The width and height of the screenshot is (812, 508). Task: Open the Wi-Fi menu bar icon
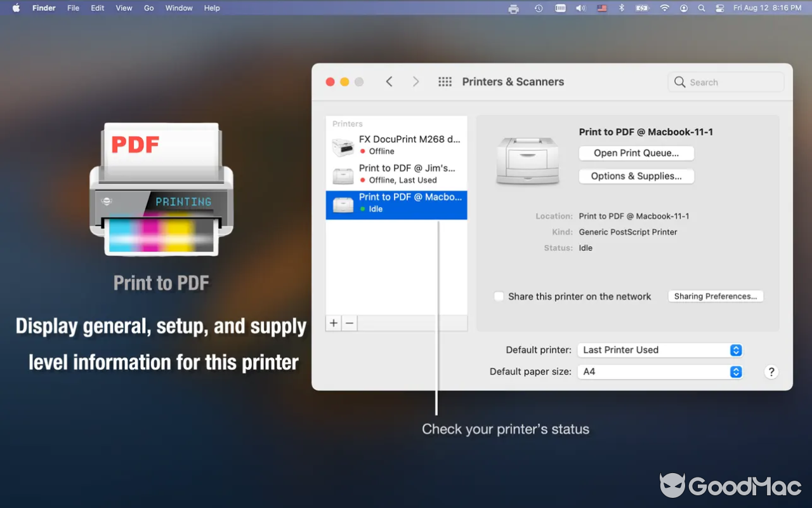[x=664, y=8]
